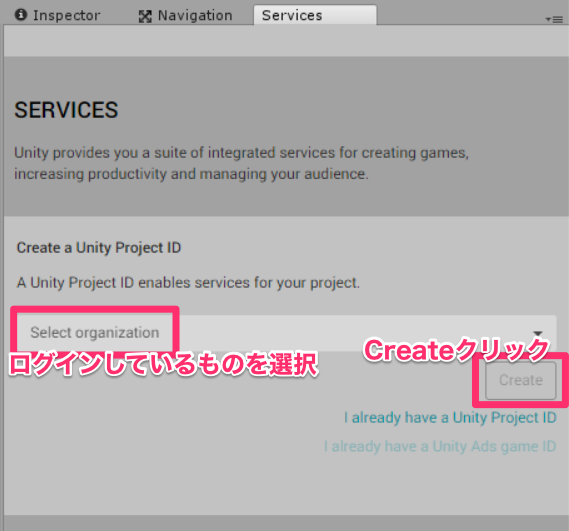
Task: Expand the organization dropdown arrow
Action: coord(538,333)
